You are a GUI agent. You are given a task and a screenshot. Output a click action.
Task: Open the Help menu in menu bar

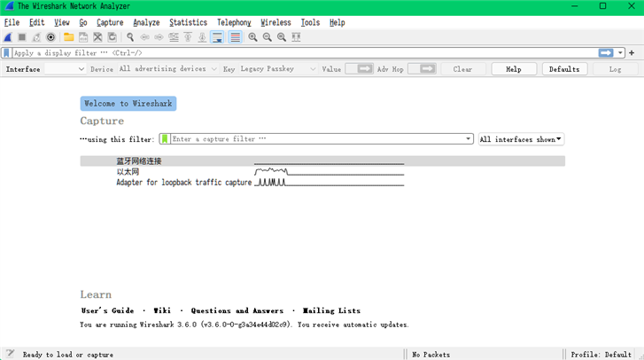(x=338, y=22)
